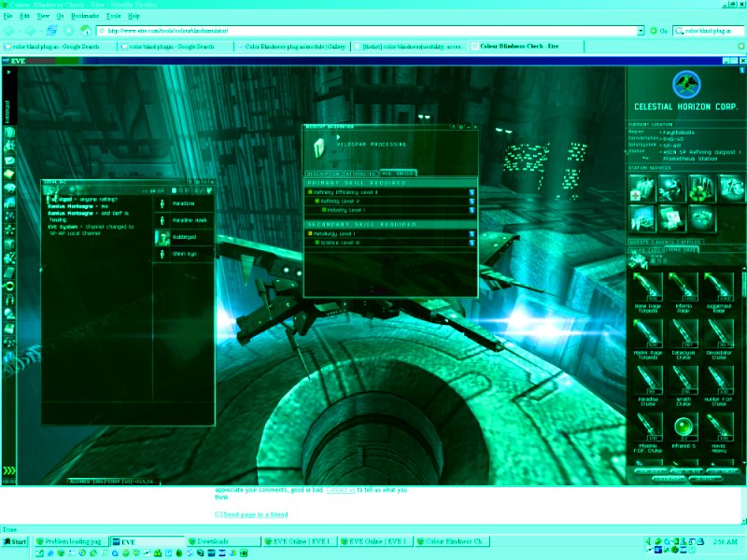Image resolution: width=747 pixels, height=560 pixels.
Task: Open the address bar history dropdown
Action: pyautogui.click(x=641, y=31)
